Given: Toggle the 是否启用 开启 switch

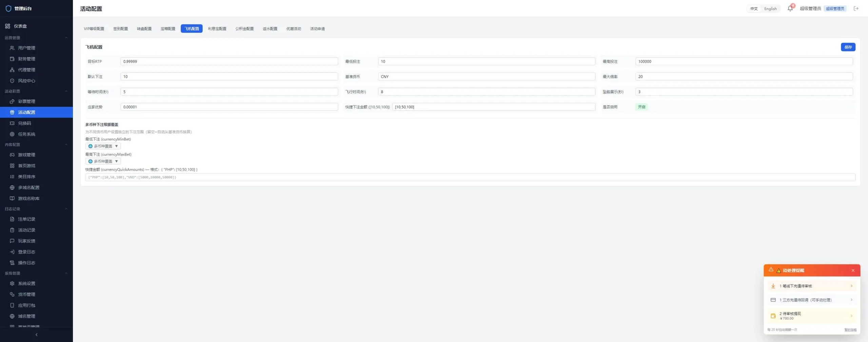Looking at the screenshot, I should (x=641, y=107).
